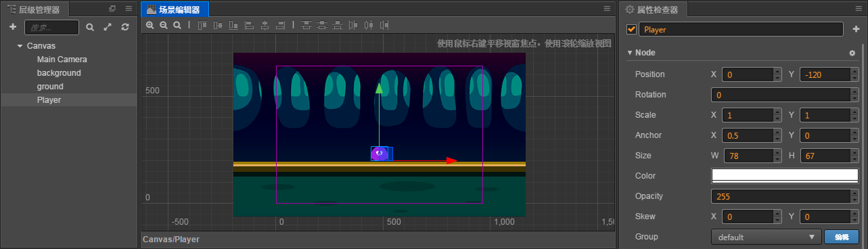This screenshot has height=249, width=868.
Task: Reset scene zoom with plain magnifier
Action: 177,25
